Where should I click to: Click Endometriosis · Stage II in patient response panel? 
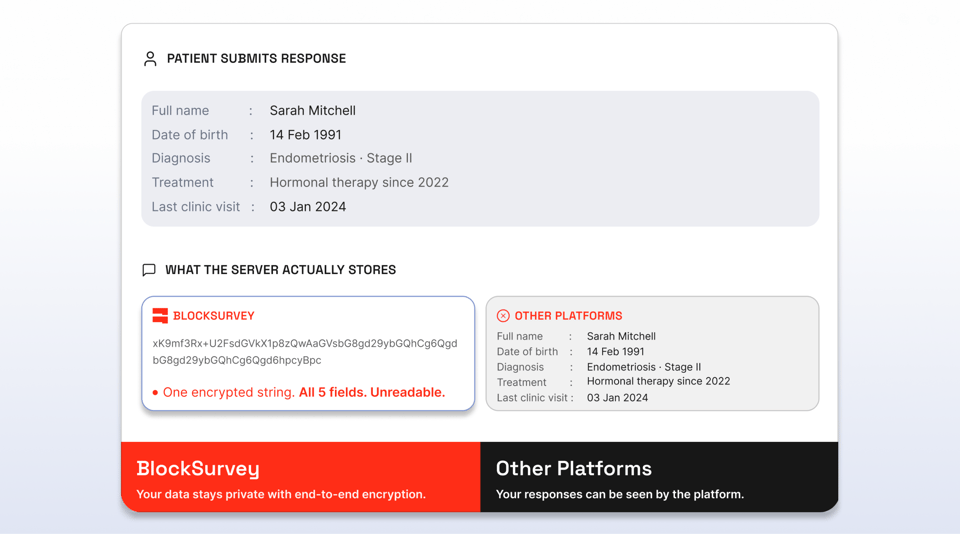[x=341, y=159]
